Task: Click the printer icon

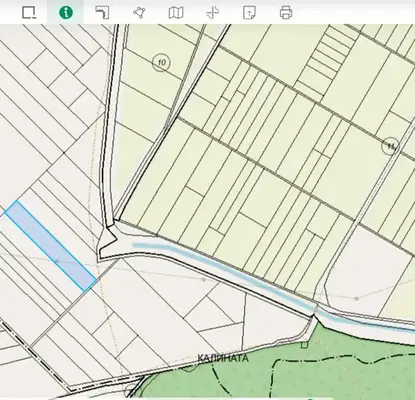Action: tap(286, 13)
